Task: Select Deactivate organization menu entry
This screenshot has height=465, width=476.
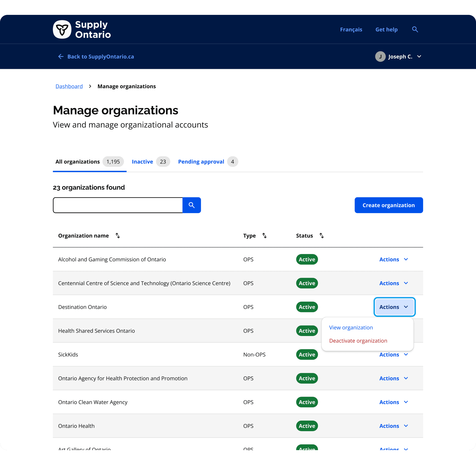Action: click(x=358, y=341)
